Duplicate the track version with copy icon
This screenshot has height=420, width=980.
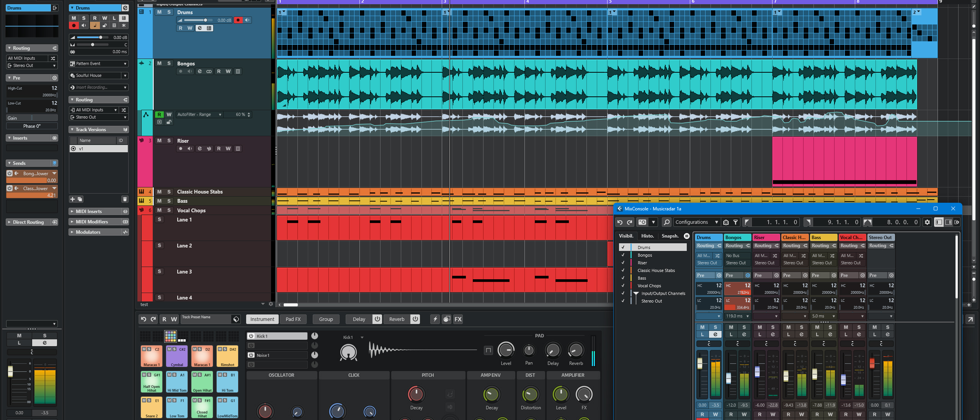[x=80, y=199]
